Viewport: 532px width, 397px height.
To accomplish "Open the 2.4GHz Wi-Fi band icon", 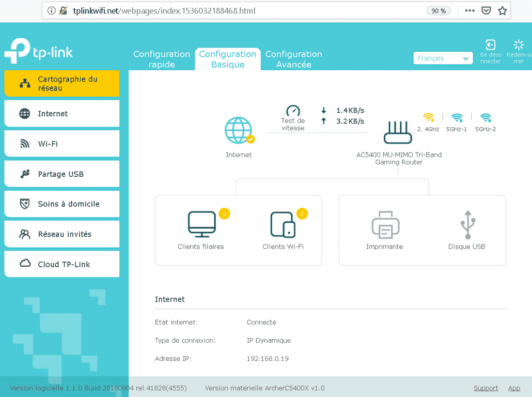I will tap(429, 117).
